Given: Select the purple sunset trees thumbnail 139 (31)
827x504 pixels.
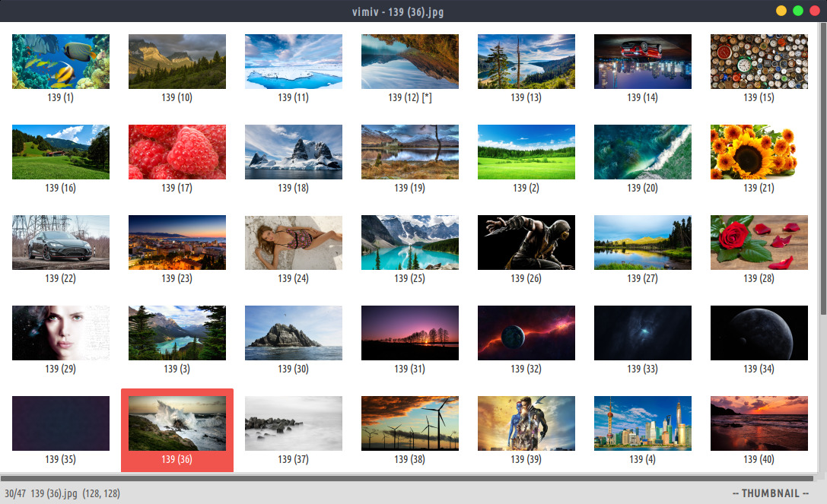Looking at the screenshot, I should coord(410,333).
